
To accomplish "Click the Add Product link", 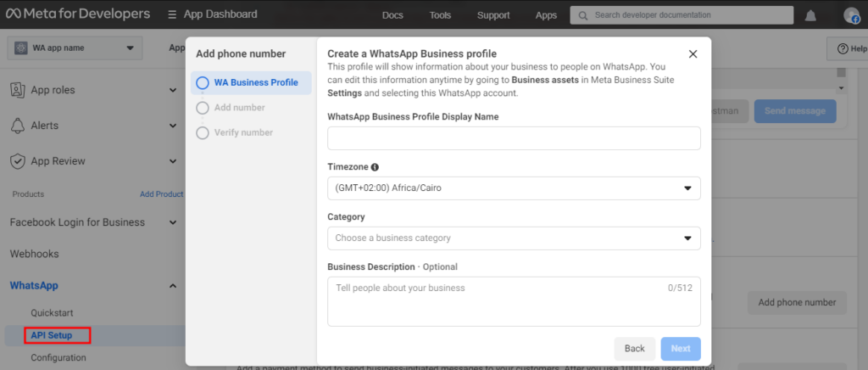I will tap(161, 194).
